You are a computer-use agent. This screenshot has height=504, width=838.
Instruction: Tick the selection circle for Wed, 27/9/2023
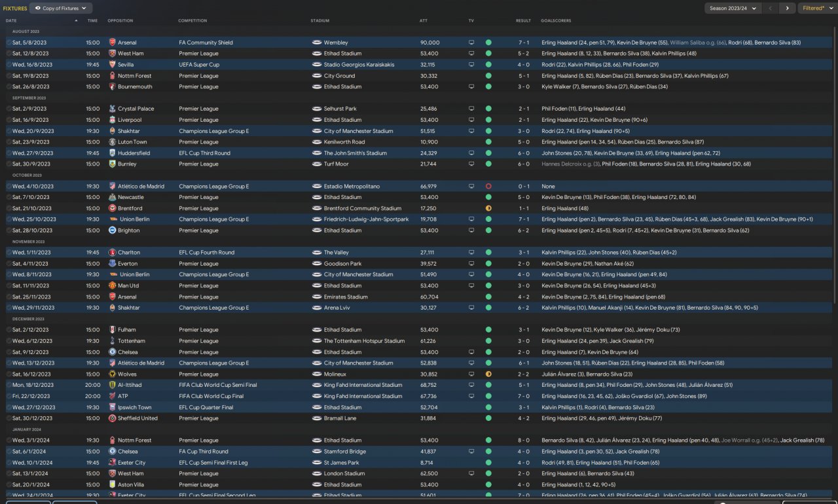click(9, 153)
